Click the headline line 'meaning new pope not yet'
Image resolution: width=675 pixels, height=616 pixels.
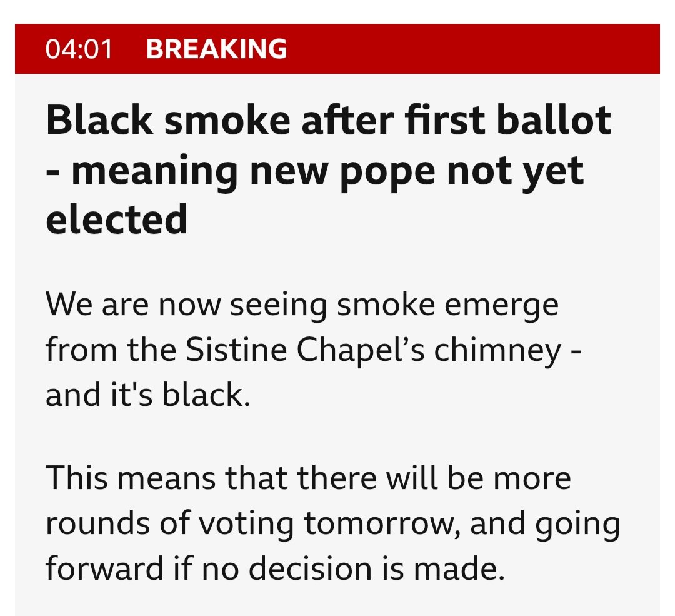327,171
